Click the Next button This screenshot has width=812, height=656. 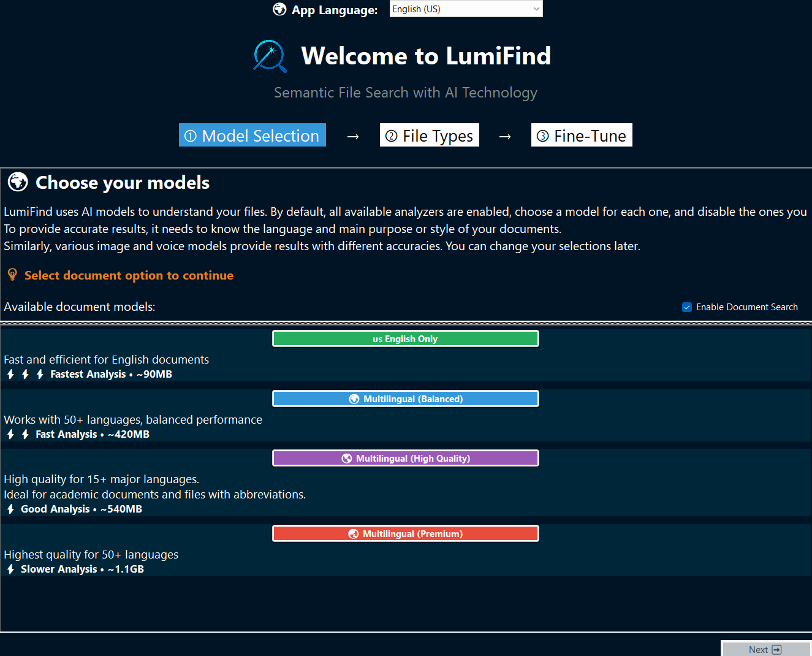[766, 649]
